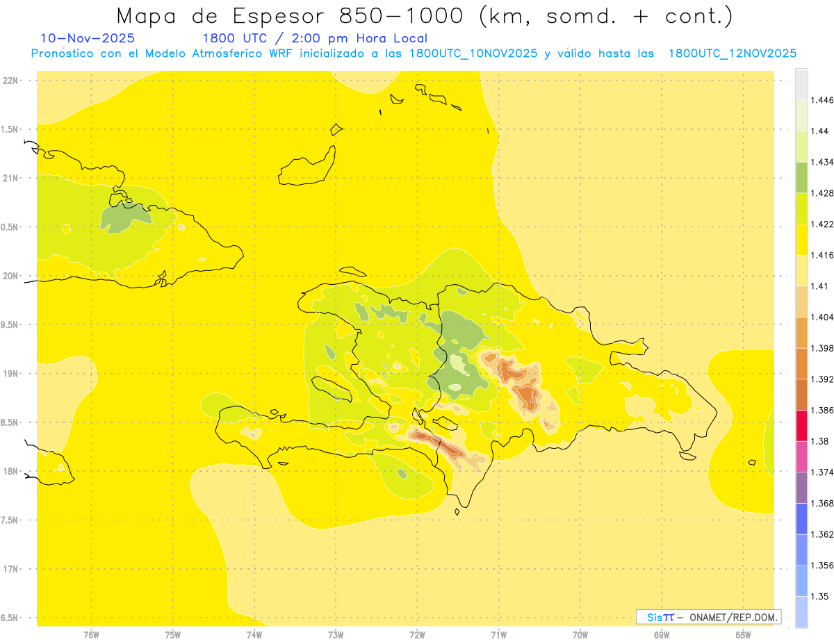
Task: Select the bright yellow swatch between 1.416 and 1.422
Action: [x=801, y=239]
